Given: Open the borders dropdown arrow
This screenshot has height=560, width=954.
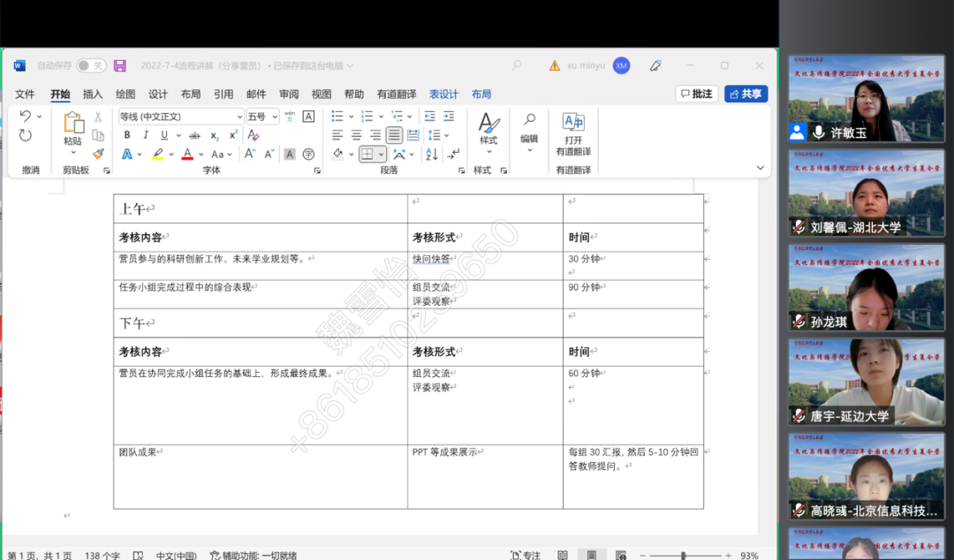Looking at the screenshot, I should pyautogui.click(x=382, y=155).
